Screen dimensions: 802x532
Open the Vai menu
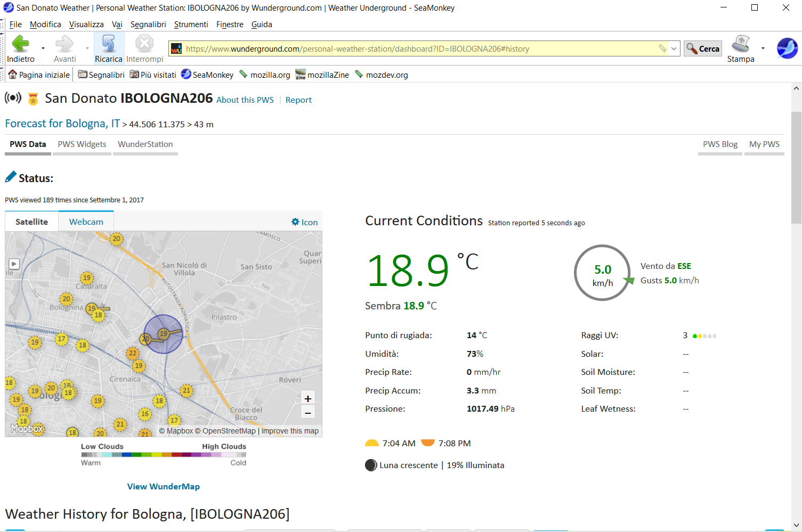[x=117, y=24]
